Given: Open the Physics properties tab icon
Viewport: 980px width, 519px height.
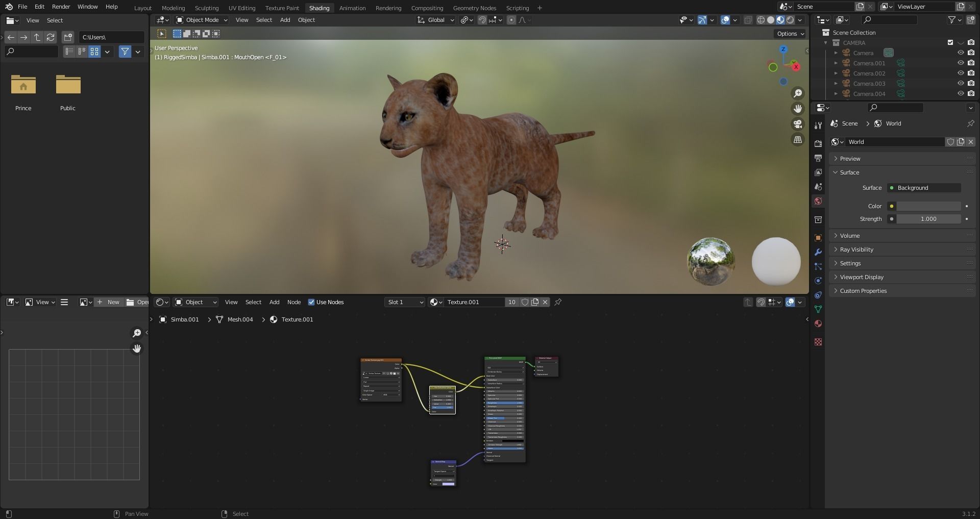Looking at the screenshot, I should [x=818, y=281].
